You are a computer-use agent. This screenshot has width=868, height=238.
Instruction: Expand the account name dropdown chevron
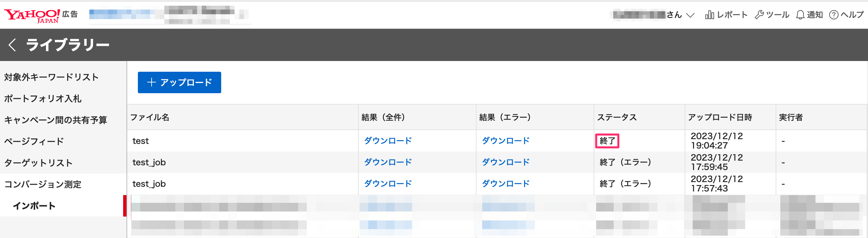(690, 15)
